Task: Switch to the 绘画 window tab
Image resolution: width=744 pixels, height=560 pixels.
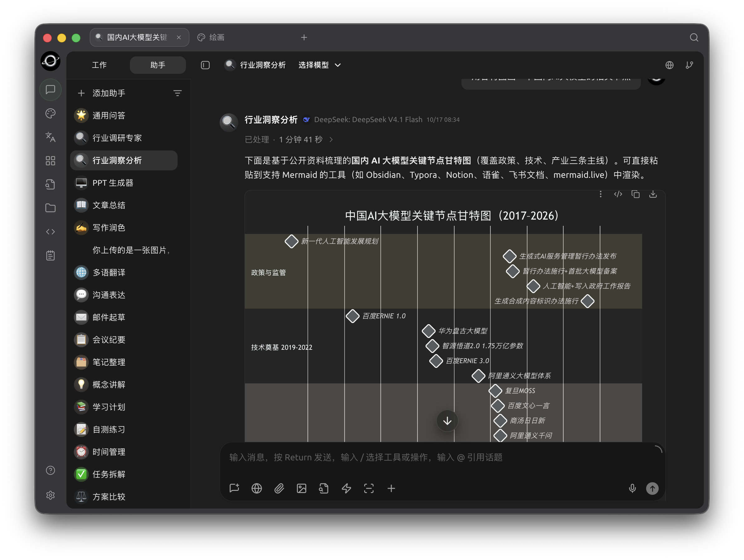Action: tap(211, 37)
